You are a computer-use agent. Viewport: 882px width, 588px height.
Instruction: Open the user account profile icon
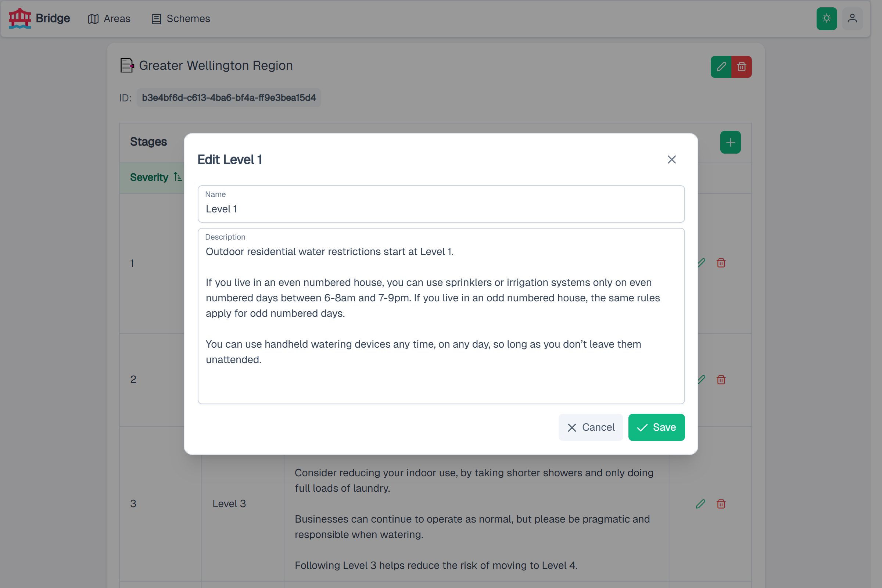tap(852, 18)
